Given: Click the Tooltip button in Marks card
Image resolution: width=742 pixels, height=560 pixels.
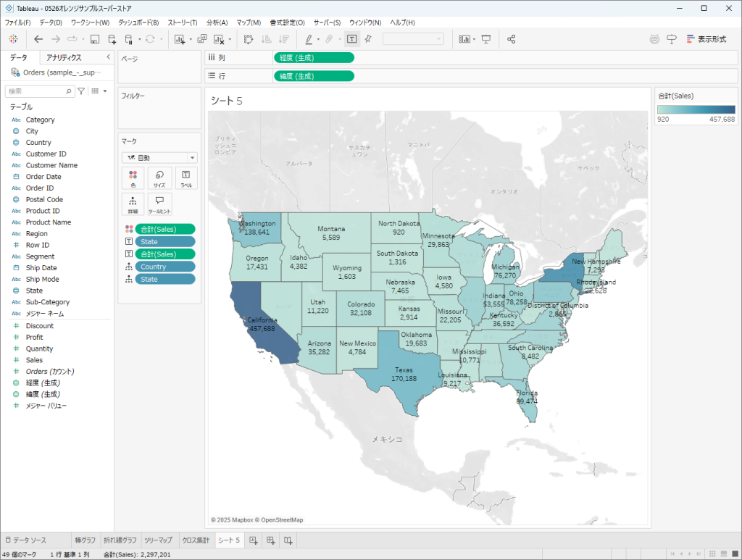Looking at the screenshot, I should pos(159,204).
